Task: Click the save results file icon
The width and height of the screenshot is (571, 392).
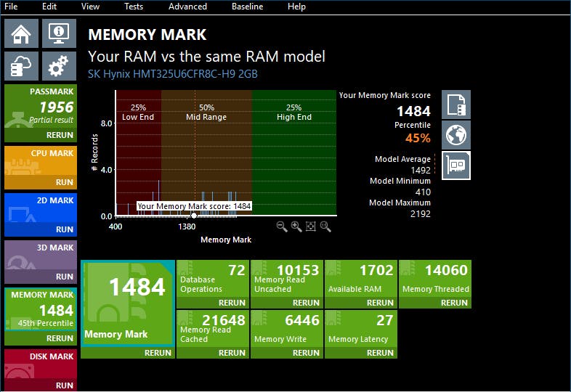Action: pos(456,105)
